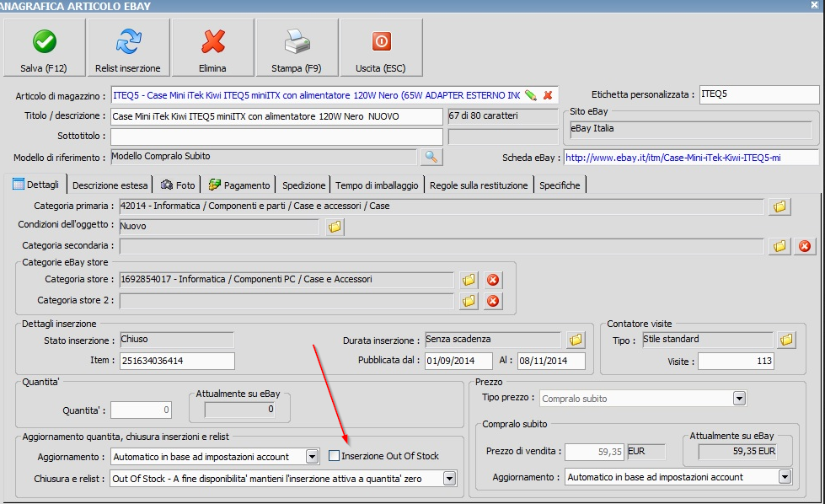Click the empty Sottotitolo field
This screenshot has width=825, height=504.
click(x=276, y=137)
